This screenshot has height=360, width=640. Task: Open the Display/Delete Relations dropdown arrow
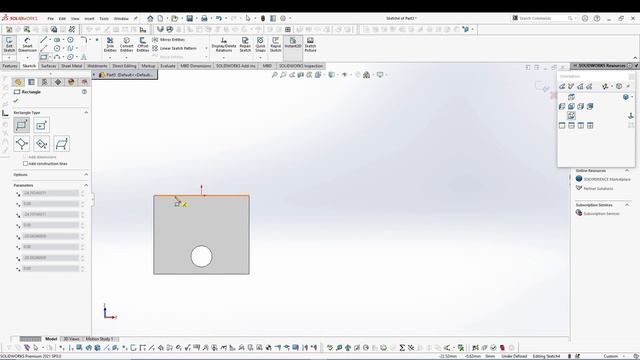tap(224, 58)
